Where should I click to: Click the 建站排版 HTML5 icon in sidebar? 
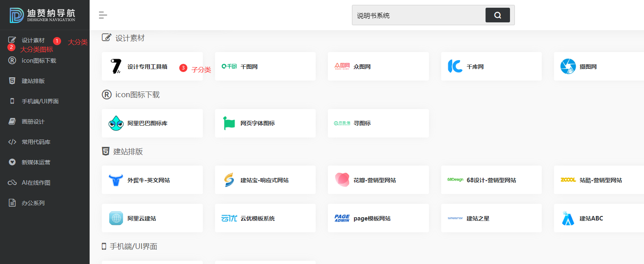click(x=12, y=81)
